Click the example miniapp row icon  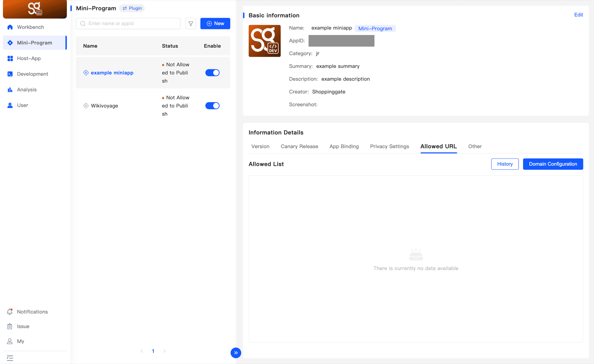pyautogui.click(x=86, y=73)
